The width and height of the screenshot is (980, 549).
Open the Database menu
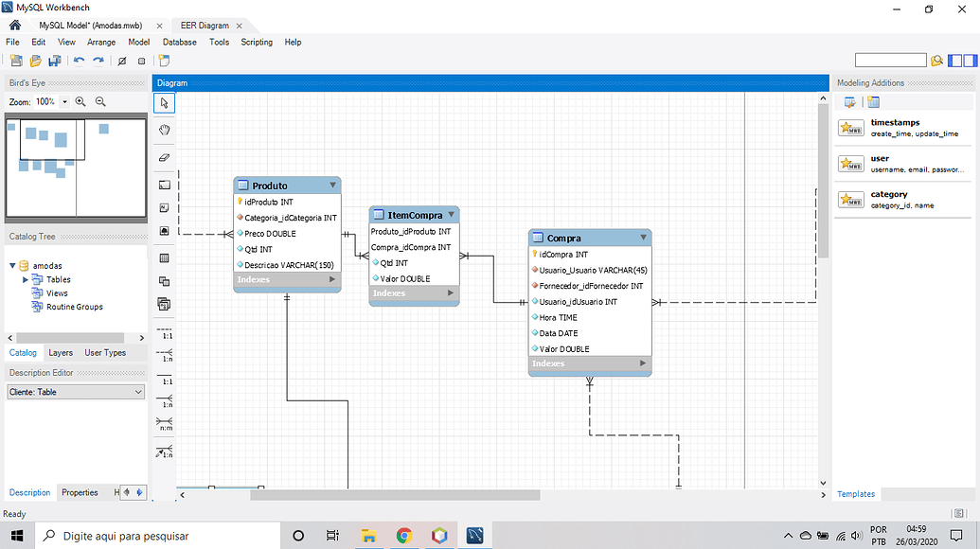tap(179, 42)
